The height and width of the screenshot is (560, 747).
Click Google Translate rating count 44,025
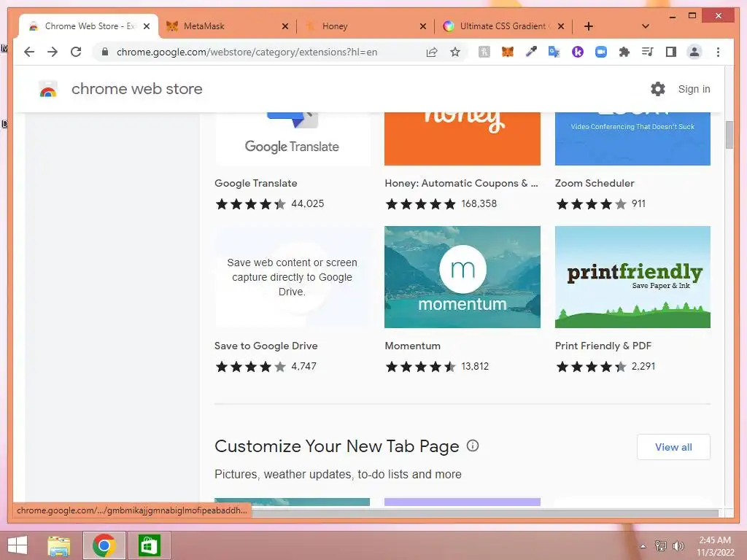tap(307, 204)
